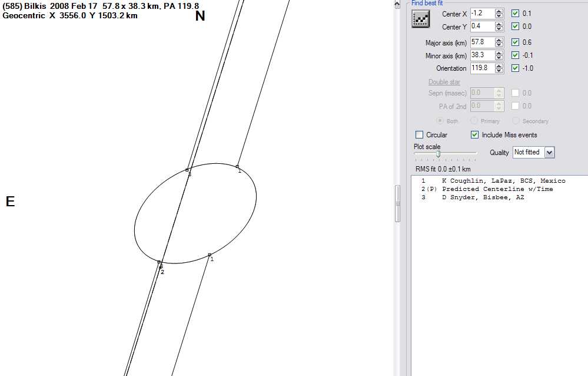The height and width of the screenshot is (376, 588).
Task: Click chord 1 upper endpoint marker on ellipse
Action: [237, 166]
